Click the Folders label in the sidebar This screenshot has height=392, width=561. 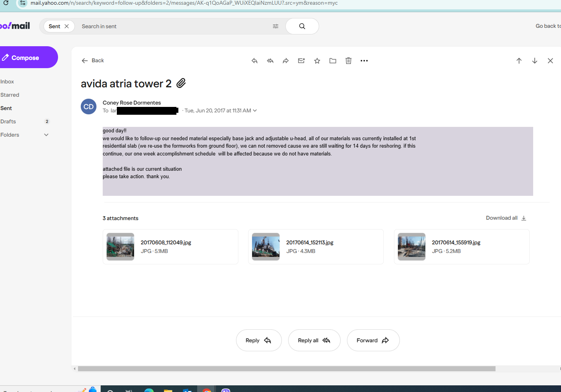10,135
